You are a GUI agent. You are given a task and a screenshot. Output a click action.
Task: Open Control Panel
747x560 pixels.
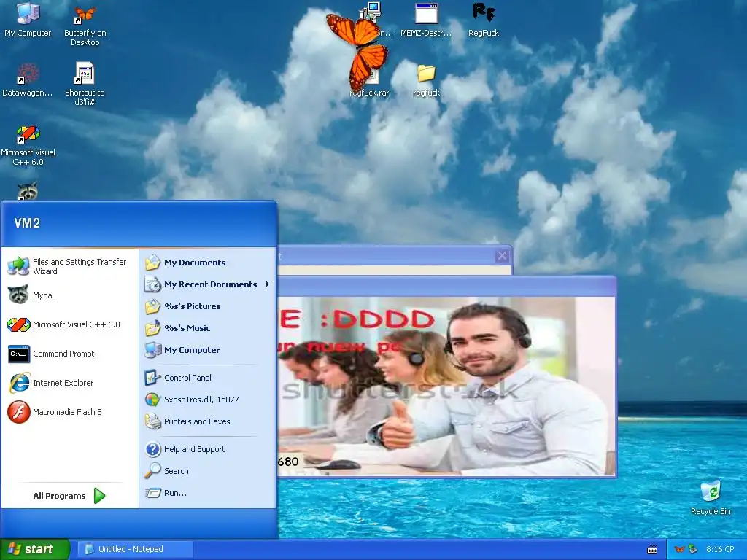point(207,378)
